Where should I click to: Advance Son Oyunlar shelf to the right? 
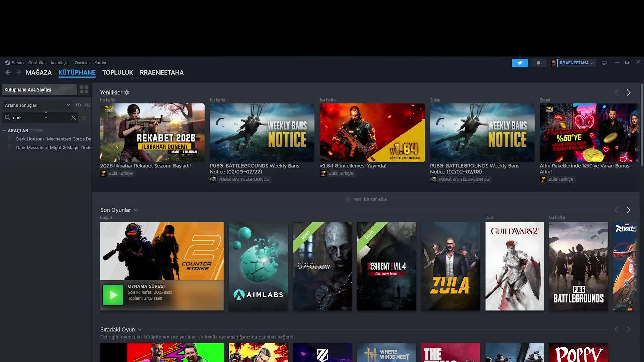[628, 210]
